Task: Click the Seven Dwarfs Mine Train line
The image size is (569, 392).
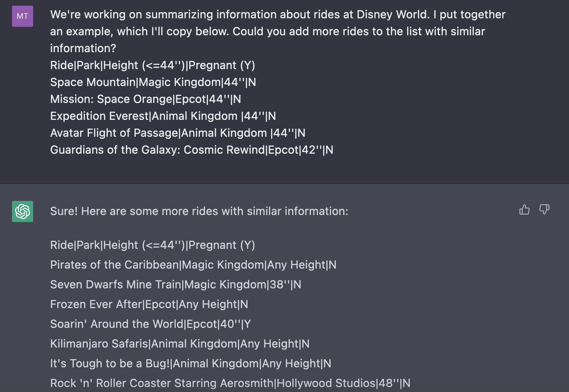Action: click(x=176, y=285)
